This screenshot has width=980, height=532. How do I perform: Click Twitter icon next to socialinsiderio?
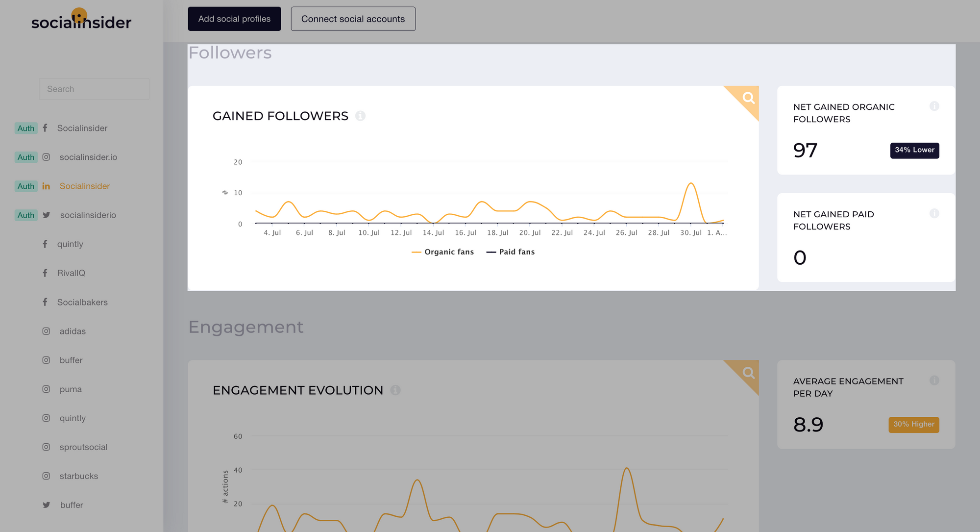(x=47, y=215)
